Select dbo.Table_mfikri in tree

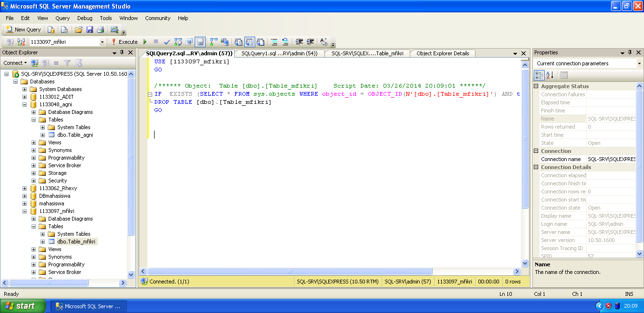tap(76, 242)
